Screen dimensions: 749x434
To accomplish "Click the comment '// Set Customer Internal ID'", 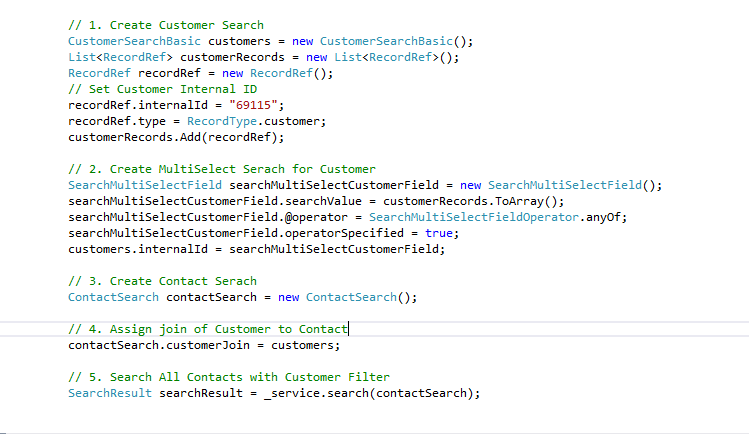I will pyautogui.click(x=162, y=89).
